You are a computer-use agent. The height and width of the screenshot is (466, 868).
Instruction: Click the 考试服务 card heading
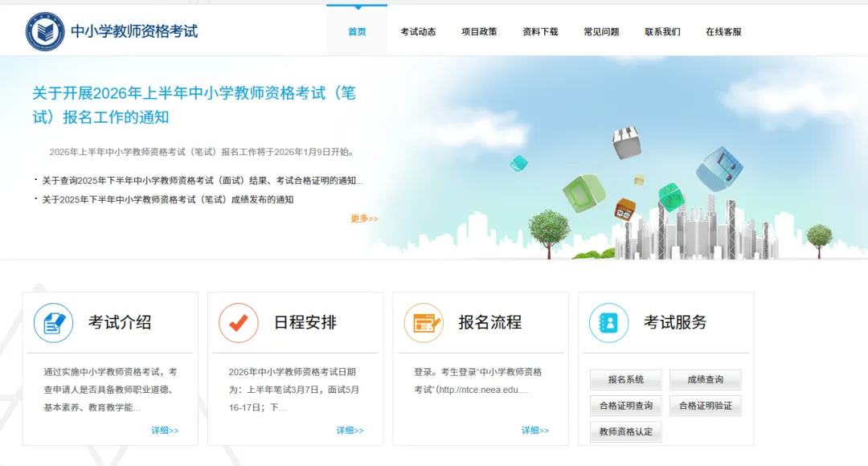pyautogui.click(x=675, y=322)
